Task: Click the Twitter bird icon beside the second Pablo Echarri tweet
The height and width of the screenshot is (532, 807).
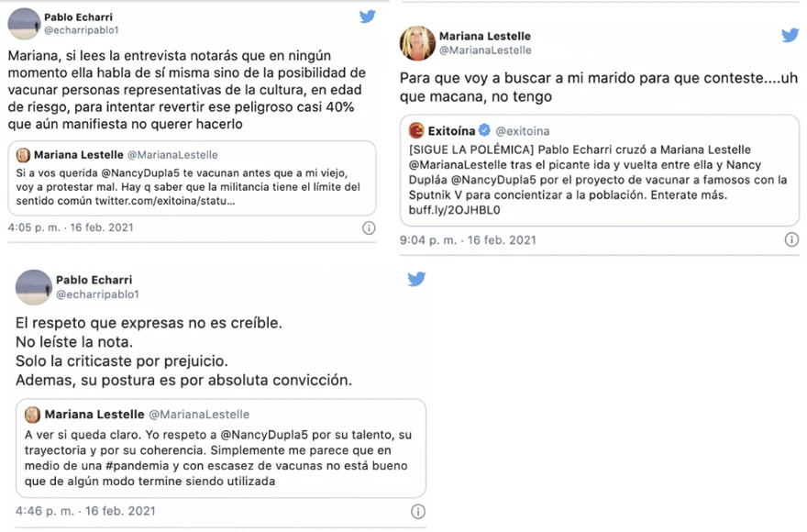Action: pos(416,279)
